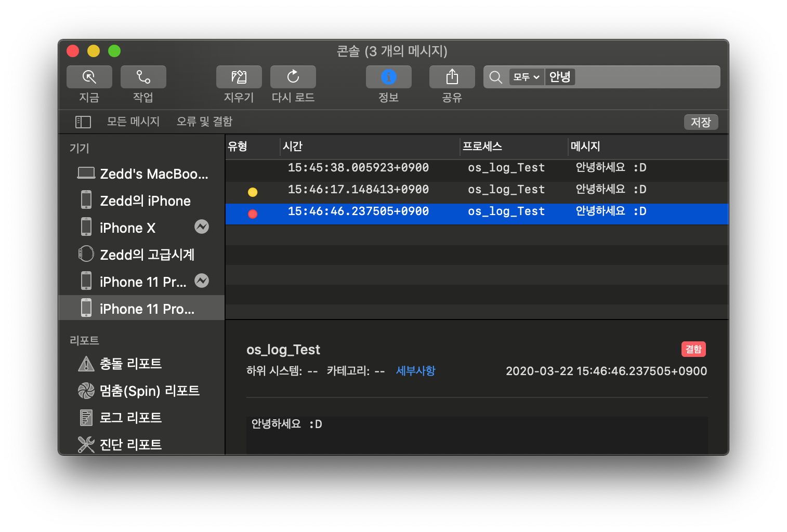Click the green zoom window button

[x=114, y=51]
